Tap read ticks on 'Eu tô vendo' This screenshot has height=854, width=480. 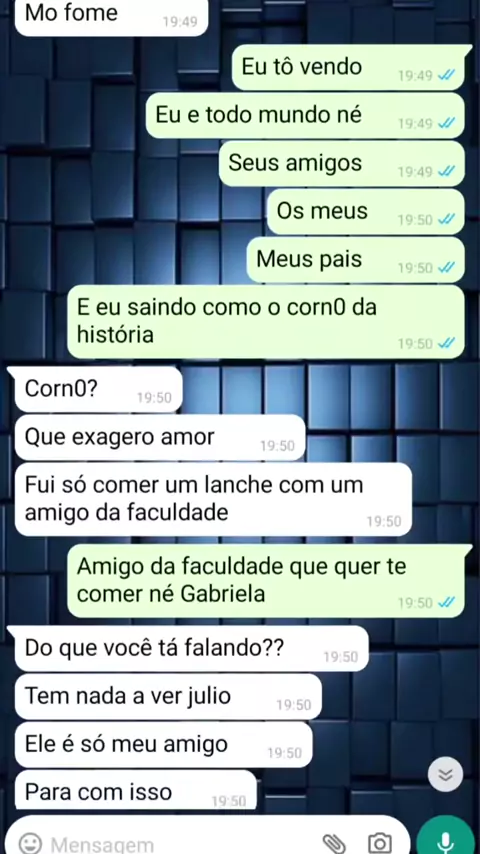click(446, 76)
